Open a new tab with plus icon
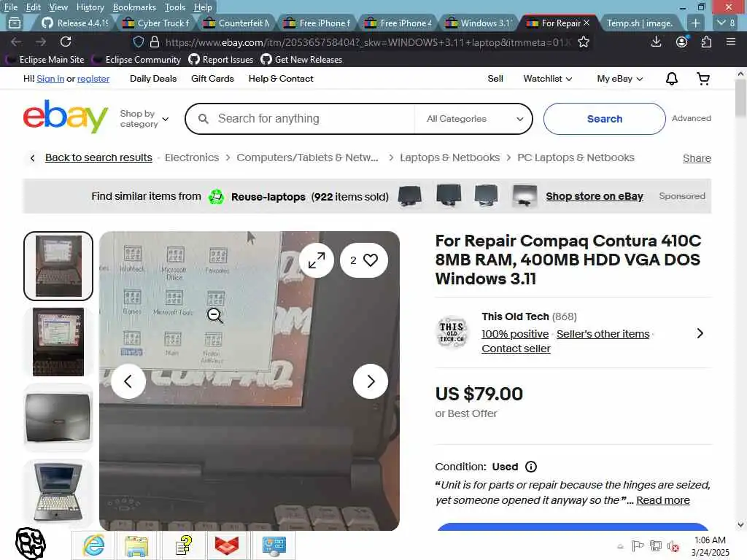This screenshot has height=560, width=747. click(x=695, y=23)
